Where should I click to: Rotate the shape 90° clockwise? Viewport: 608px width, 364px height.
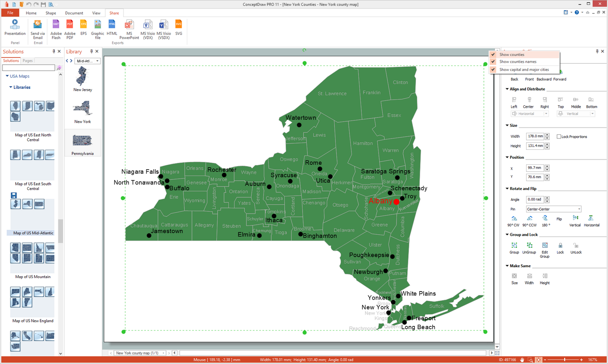coord(514,221)
